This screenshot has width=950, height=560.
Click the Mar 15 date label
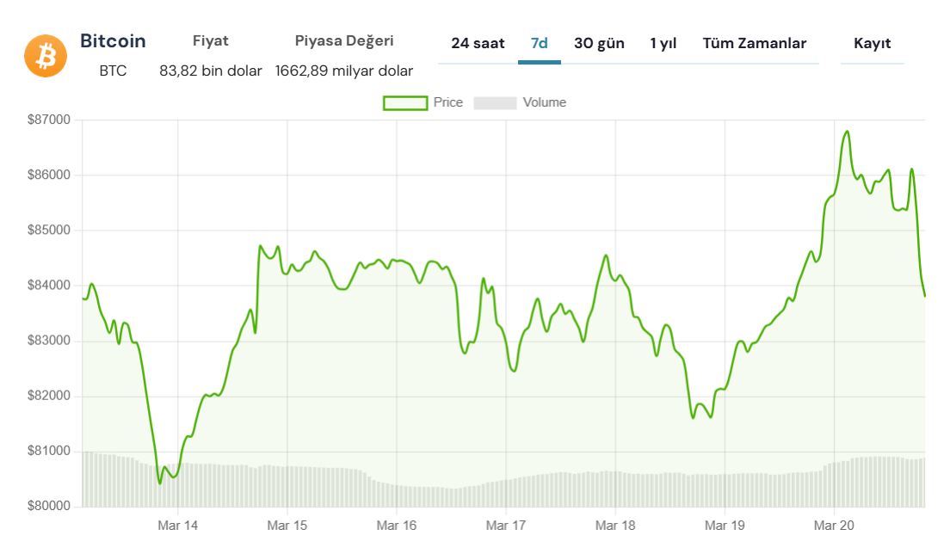pyautogui.click(x=287, y=526)
